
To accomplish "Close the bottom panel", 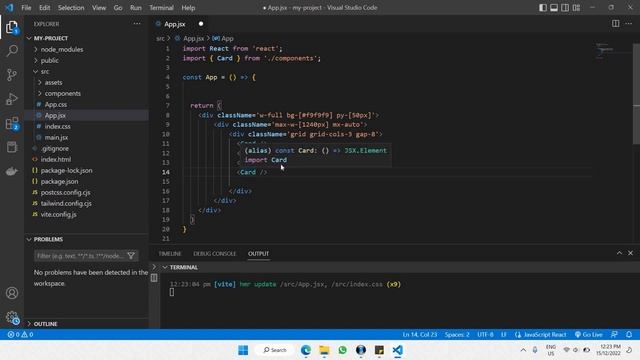I will point(630,253).
